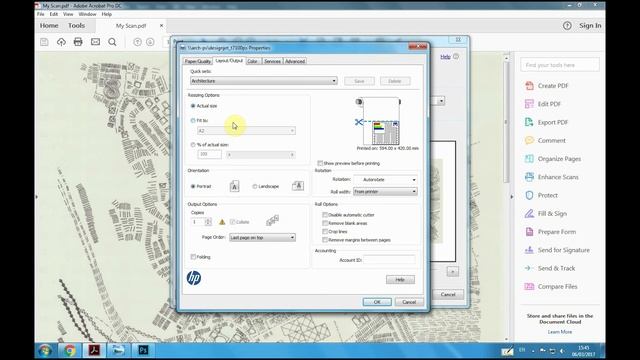This screenshot has width=640, height=360.
Task: Switch to the Paper/Quality tab
Action: coord(198,61)
